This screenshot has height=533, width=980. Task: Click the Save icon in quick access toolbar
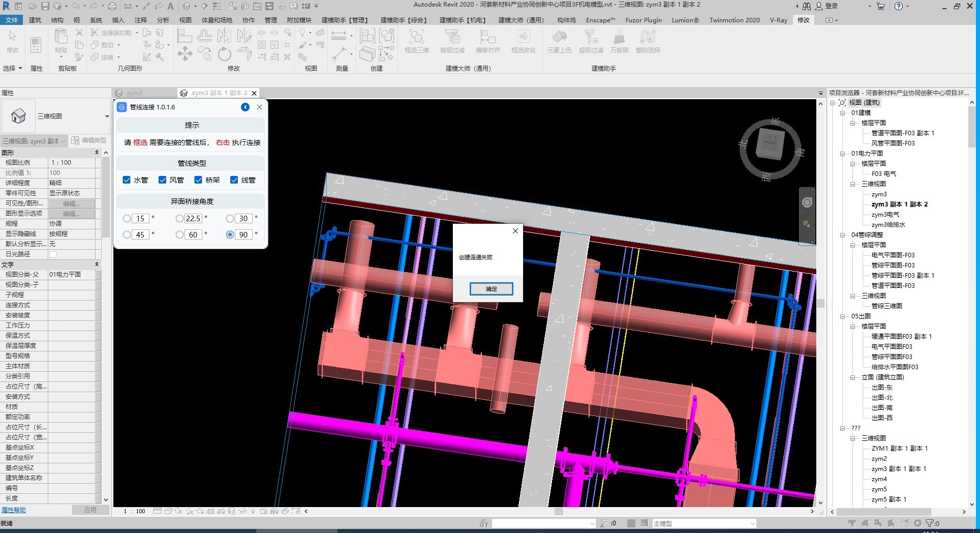pos(45,6)
